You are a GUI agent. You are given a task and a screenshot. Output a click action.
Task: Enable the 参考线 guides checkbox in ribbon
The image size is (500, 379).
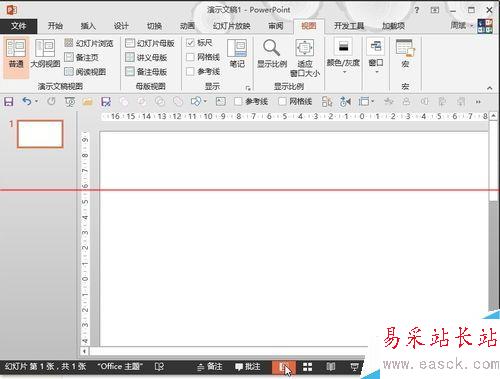click(190, 71)
